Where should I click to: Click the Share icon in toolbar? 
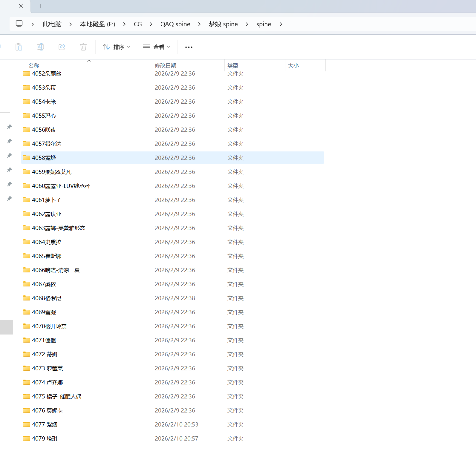(x=62, y=47)
